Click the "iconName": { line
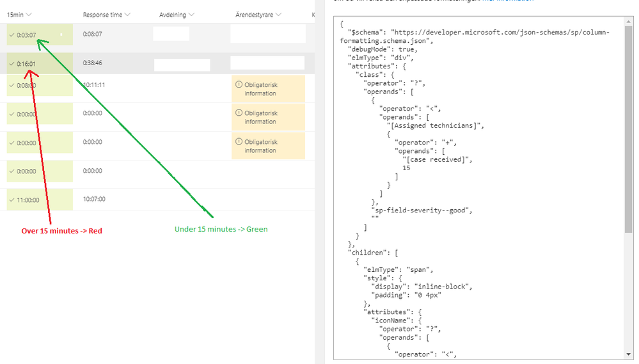Viewport: 639px width, 364px height. tap(396, 320)
